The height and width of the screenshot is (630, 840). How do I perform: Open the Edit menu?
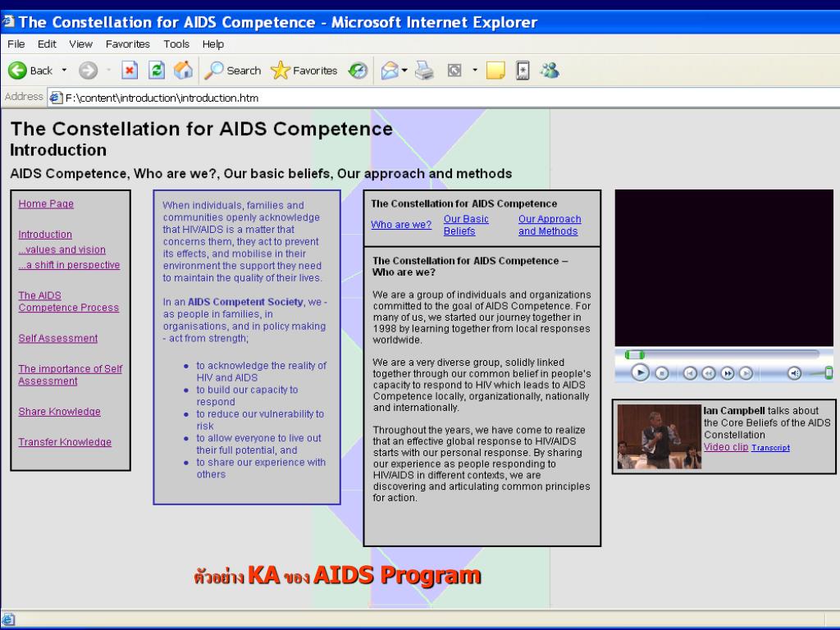point(47,44)
